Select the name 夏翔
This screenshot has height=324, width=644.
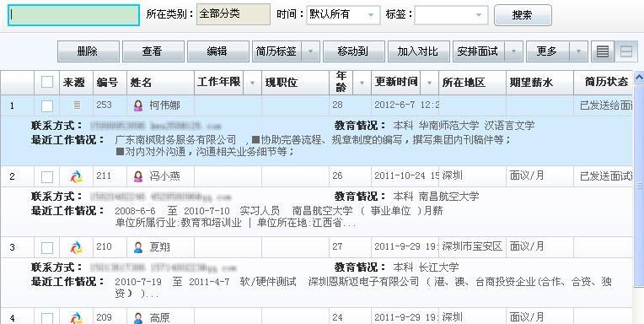coord(160,247)
